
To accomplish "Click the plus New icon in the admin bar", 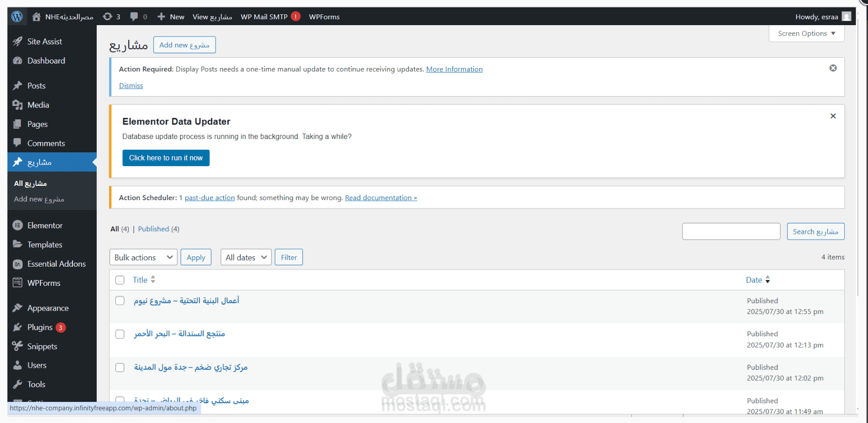I will 161,17.
